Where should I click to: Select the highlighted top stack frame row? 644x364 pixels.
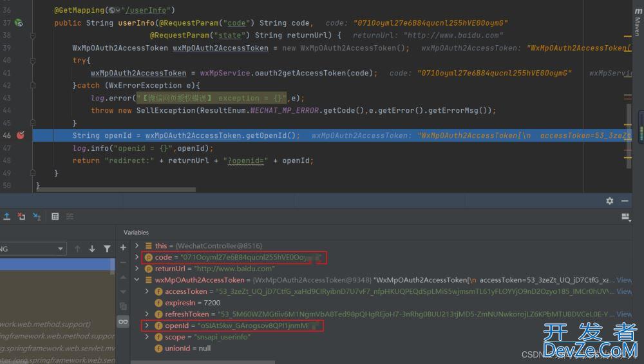(55, 263)
